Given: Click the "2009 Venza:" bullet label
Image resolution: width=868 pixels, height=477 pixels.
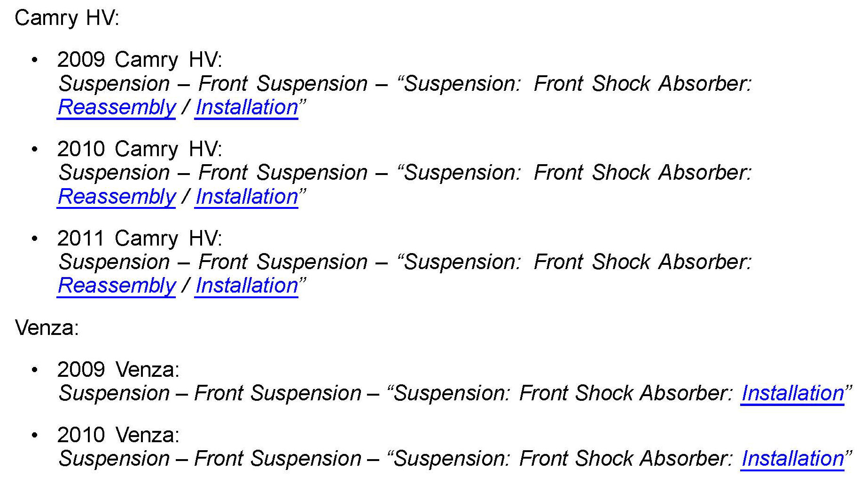Looking at the screenshot, I should click(118, 370).
